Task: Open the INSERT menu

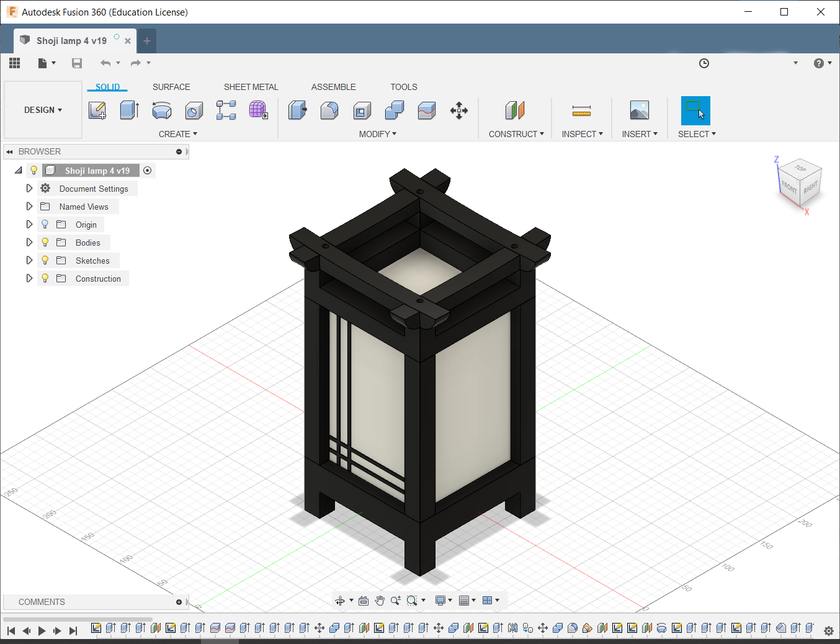Action: (x=640, y=134)
